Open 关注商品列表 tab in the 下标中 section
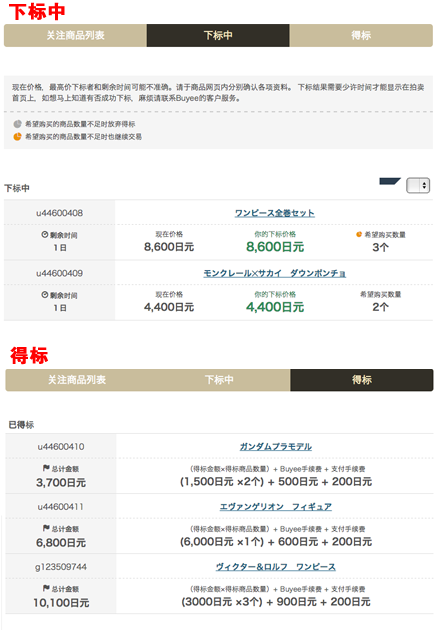The width and height of the screenshot is (435, 630). click(76, 35)
